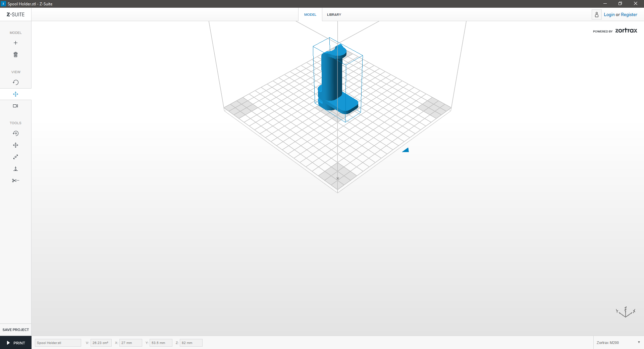Click the PRINT button

16,343
